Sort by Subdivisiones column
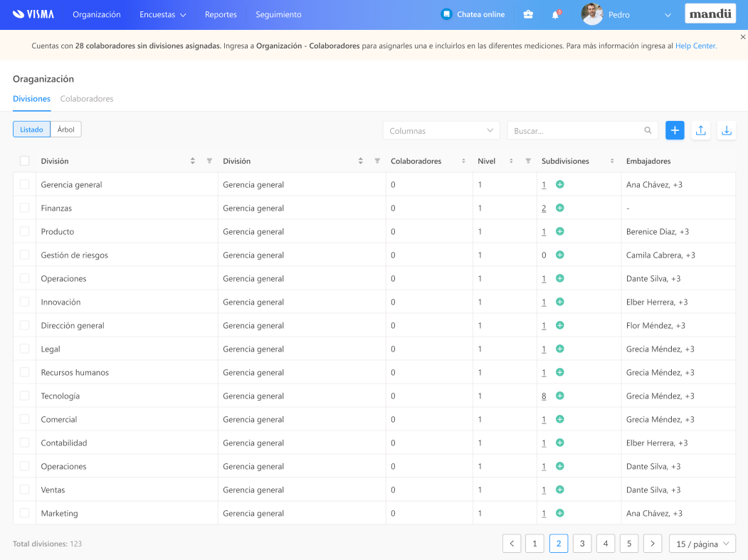Image resolution: width=748 pixels, height=560 pixels. [612, 161]
